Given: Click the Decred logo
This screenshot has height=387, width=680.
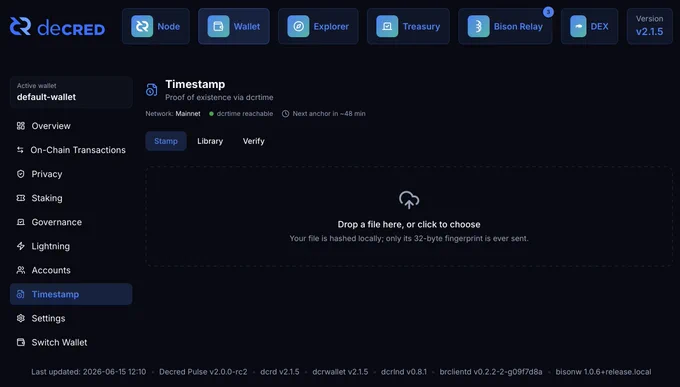Looking at the screenshot, I should pos(57,26).
